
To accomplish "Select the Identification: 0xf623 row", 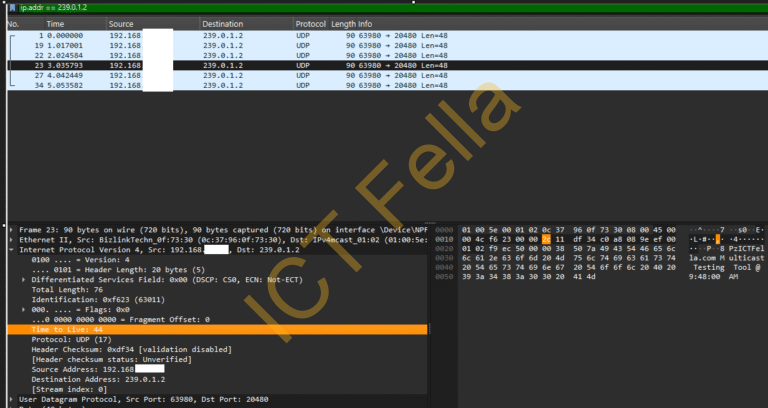I will pos(217,300).
